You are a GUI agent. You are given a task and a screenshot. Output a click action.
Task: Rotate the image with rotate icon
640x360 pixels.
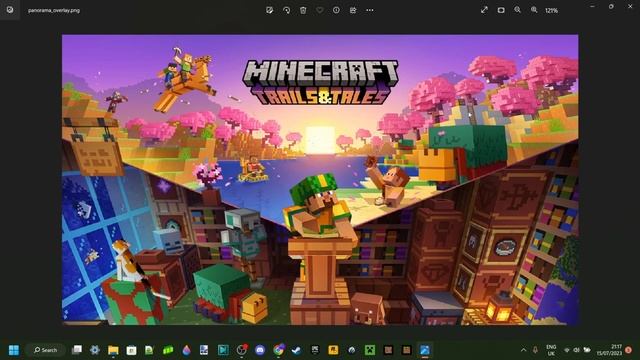286,10
